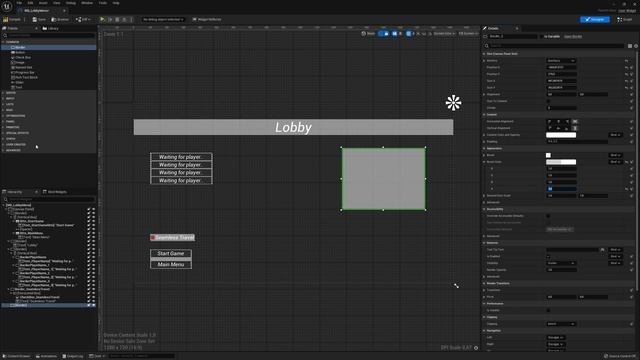Save the widget blueprint asset

[39, 19]
